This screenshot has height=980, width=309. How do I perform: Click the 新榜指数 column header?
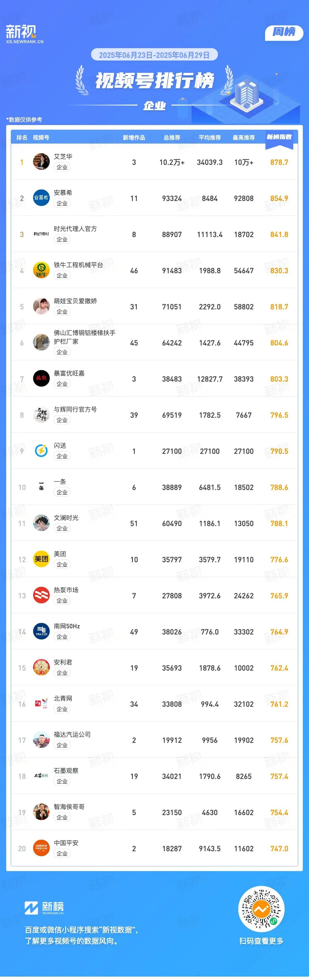coord(279,137)
